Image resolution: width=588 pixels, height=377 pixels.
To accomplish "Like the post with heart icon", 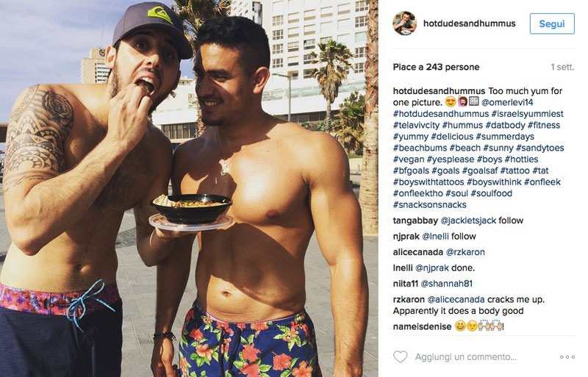I will [400, 356].
